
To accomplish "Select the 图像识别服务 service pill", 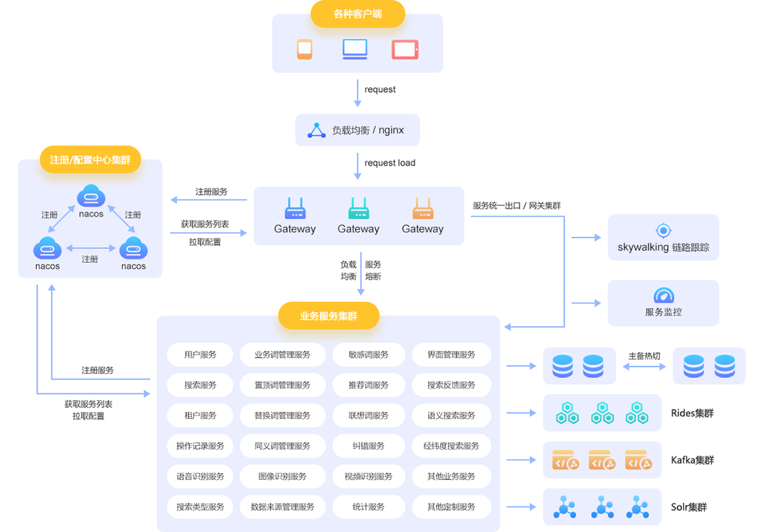I will pos(282,477).
